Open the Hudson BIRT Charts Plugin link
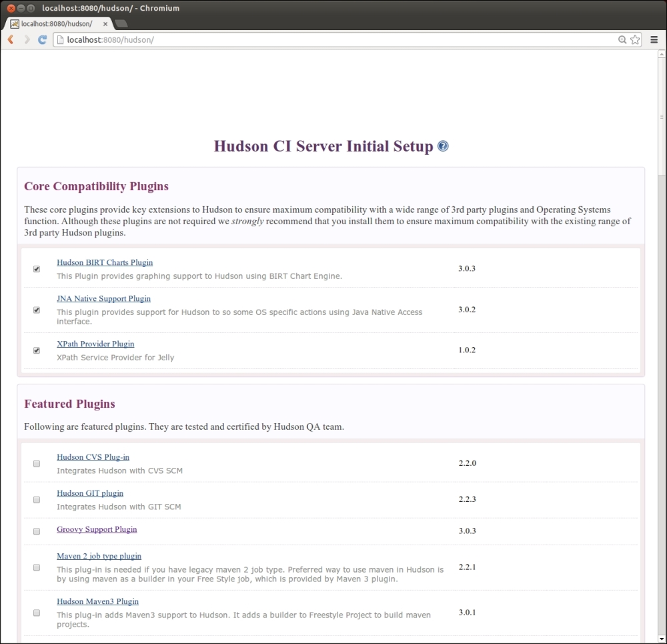The image size is (667, 644). (x=105, y=263)
